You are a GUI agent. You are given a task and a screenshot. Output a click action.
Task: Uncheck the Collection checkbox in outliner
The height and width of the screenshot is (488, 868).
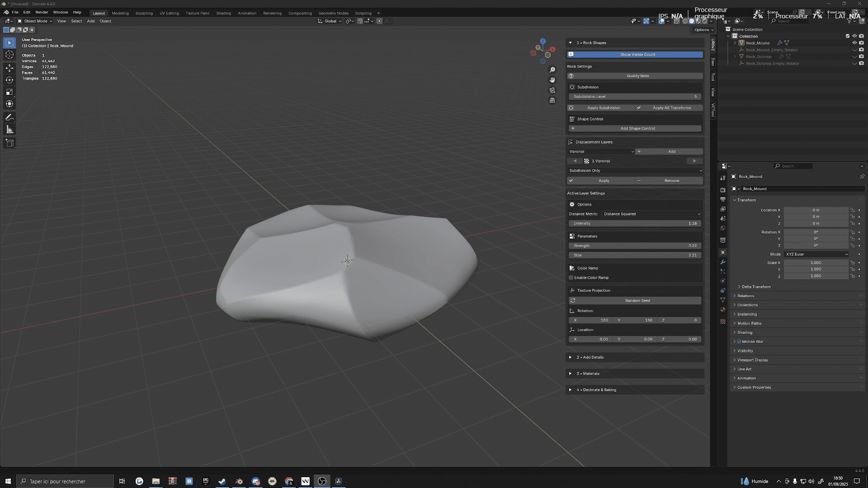tap(847, 36)
